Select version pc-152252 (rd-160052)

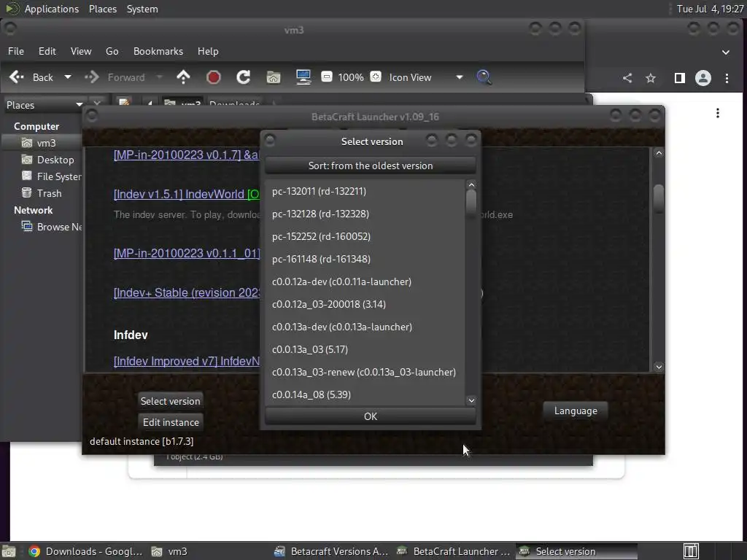click(x=365, y=236)
